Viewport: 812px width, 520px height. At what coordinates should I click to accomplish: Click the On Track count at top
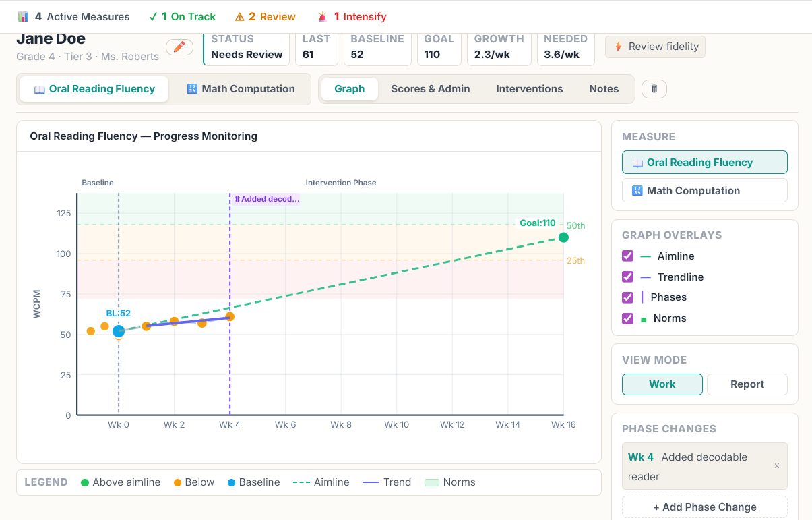(x=182, y=17)
